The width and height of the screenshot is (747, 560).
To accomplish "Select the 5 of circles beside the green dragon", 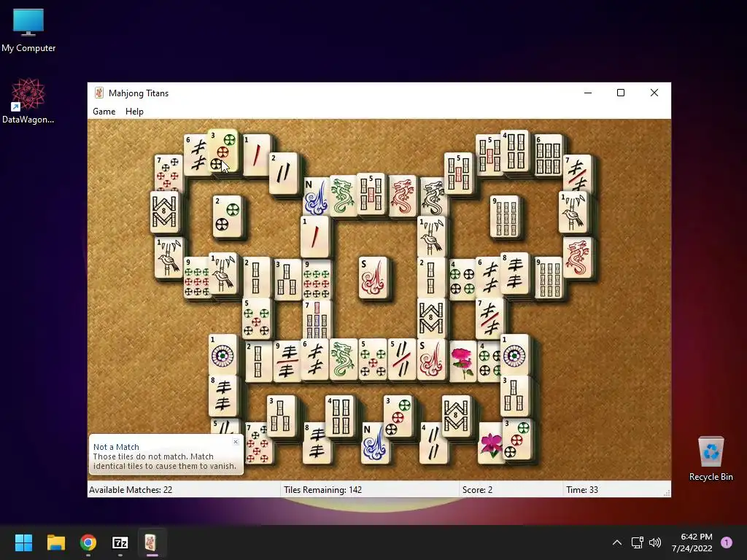I will click(373, 359).
